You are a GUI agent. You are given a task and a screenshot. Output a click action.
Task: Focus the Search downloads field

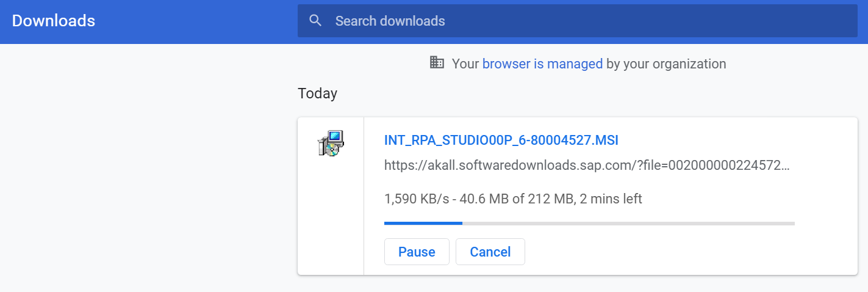(549, 21)
